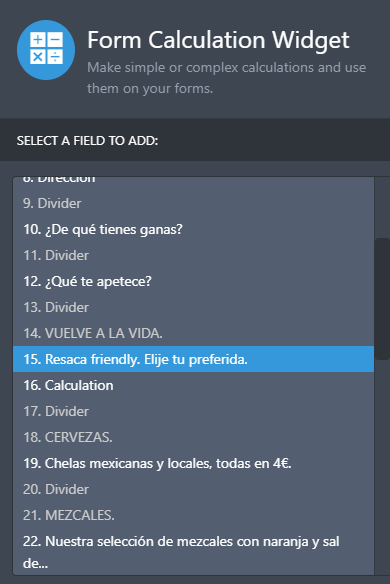Choose highlighted '15. Resaca friendly' field

tap(193, 359)
